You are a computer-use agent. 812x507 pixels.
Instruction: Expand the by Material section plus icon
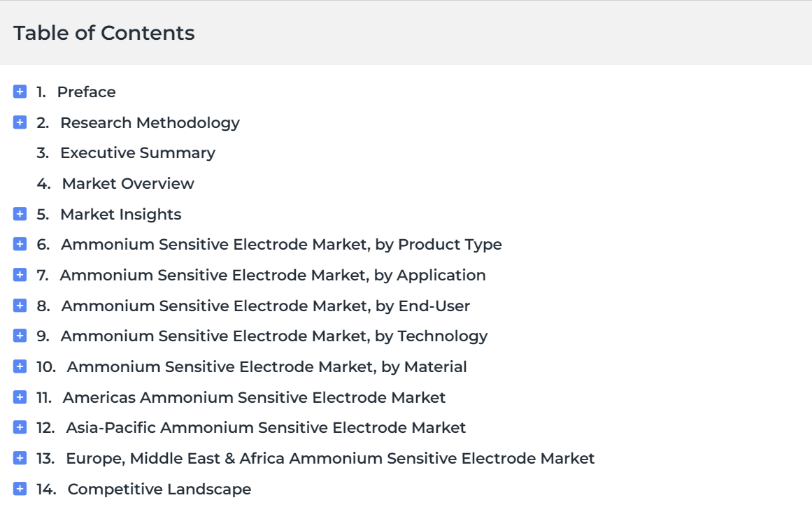click(x=20, y=366)
